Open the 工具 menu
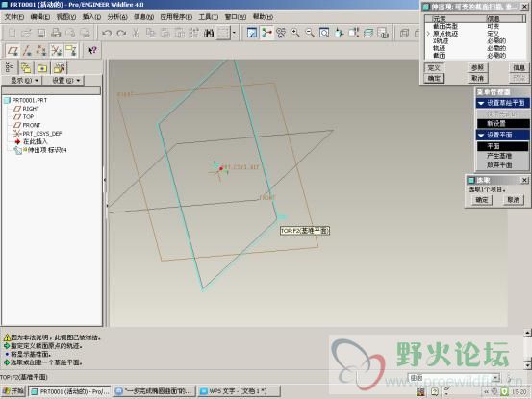This screenshot has width=532, height=399. [x=208, y=17]
